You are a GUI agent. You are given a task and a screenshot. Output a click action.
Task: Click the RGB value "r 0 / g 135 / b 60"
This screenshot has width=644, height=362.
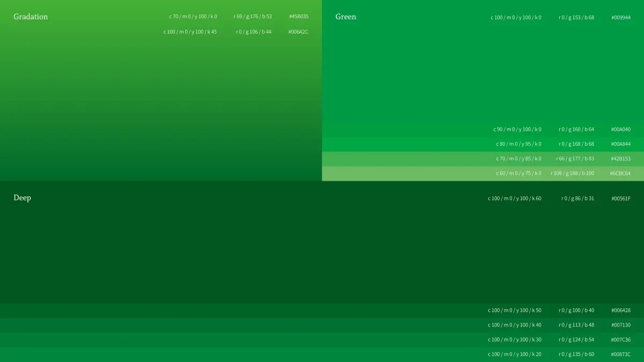point(576,354)
